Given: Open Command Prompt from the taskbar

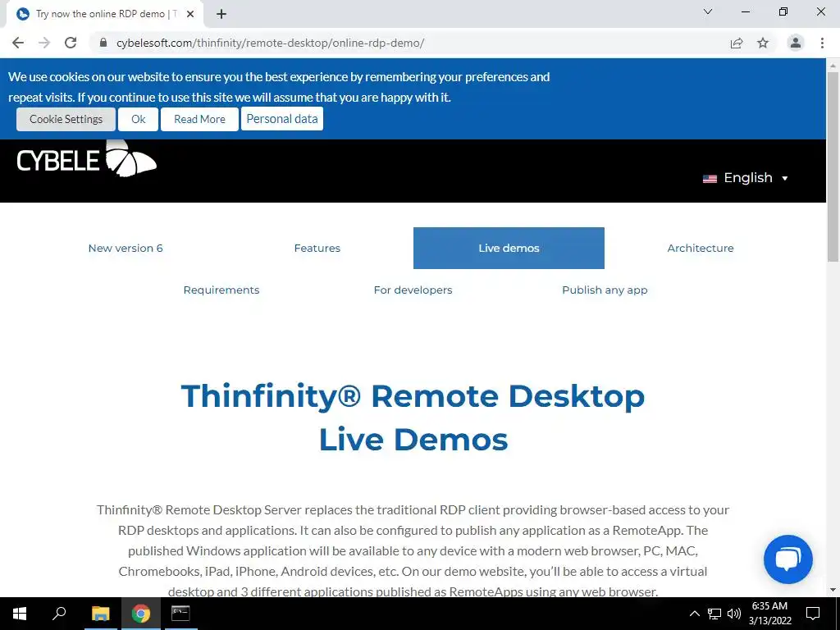Looking at the screenshot, I should [180, 614].
